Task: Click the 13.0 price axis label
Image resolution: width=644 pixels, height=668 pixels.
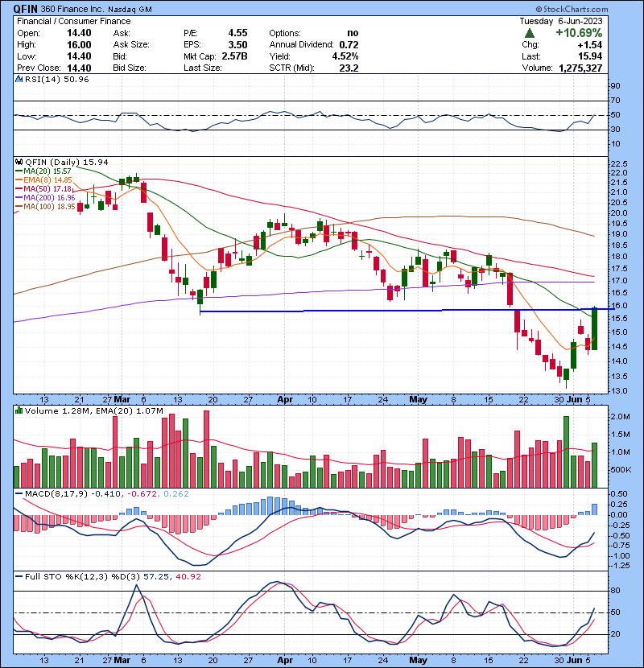Action: point(619,390)
